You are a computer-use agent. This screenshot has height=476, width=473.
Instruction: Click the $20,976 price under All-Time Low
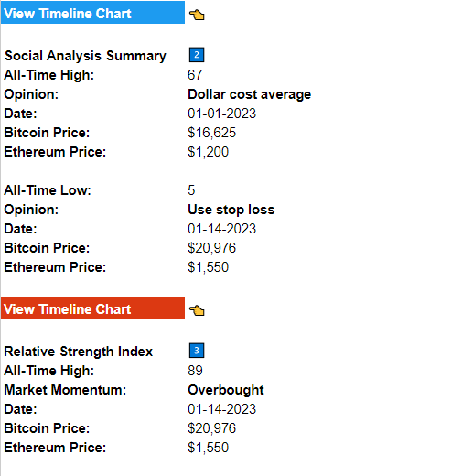(x=212, y=248)
